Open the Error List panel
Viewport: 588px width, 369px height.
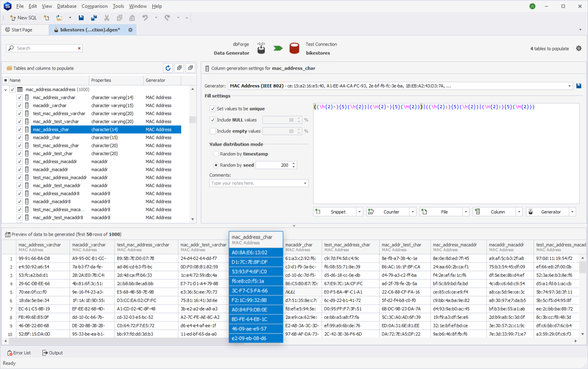pyautogui.click(x=19, y=353)
